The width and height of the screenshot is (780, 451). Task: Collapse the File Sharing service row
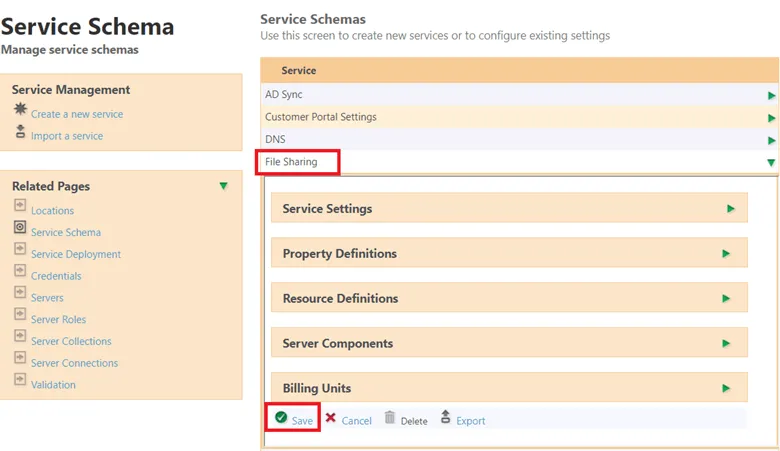(771, 163)
